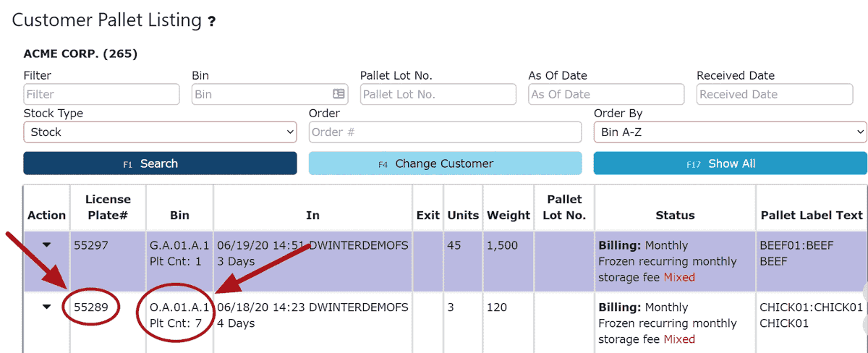Viewport: 868px width, 353px height.
Task: Select license plate number 55289
Action: pos(91,307)
